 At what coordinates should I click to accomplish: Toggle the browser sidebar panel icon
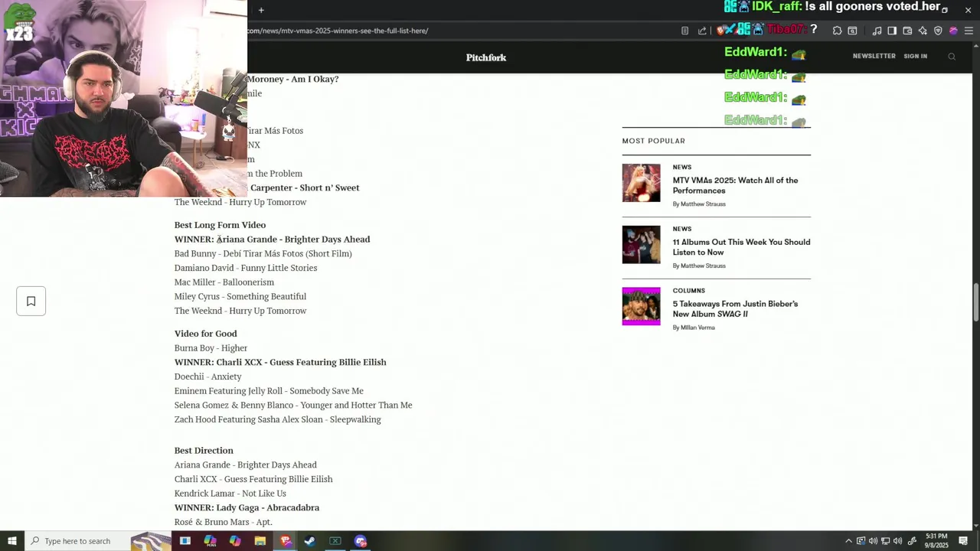[892, 31]
